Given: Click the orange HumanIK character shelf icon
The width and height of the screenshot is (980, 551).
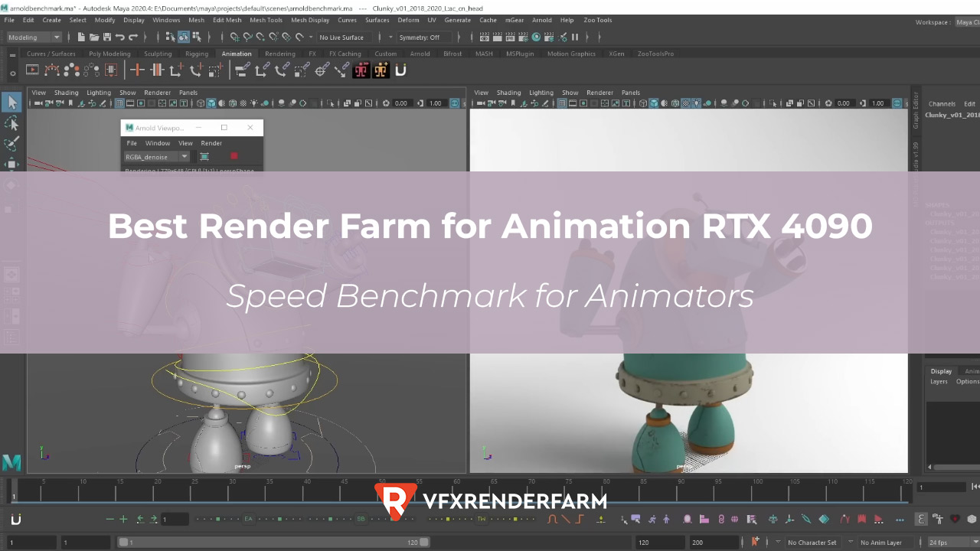Looking at the screenshot, I should click(x=381, y=70).
